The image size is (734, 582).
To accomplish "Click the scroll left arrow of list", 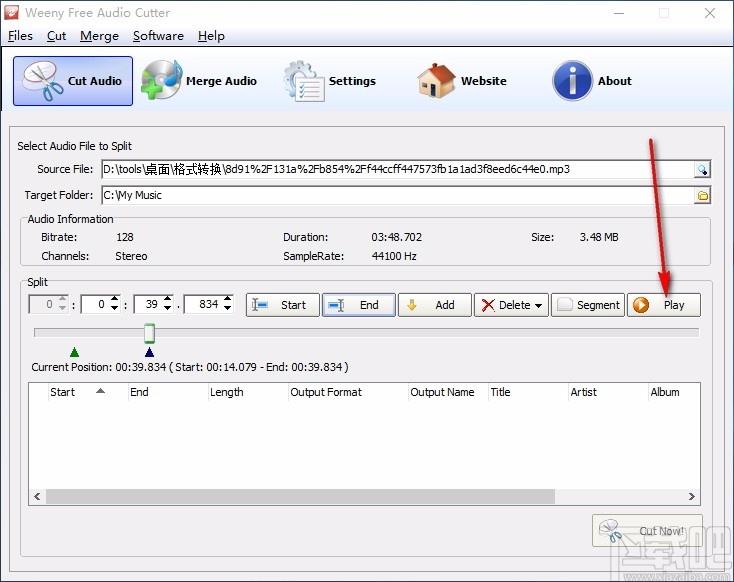I will (x=37, y=496).
